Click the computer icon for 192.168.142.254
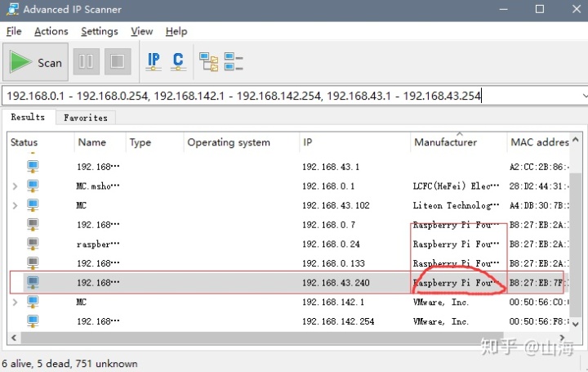The width and height of the screenshot is (588, 372). [33, 321]
